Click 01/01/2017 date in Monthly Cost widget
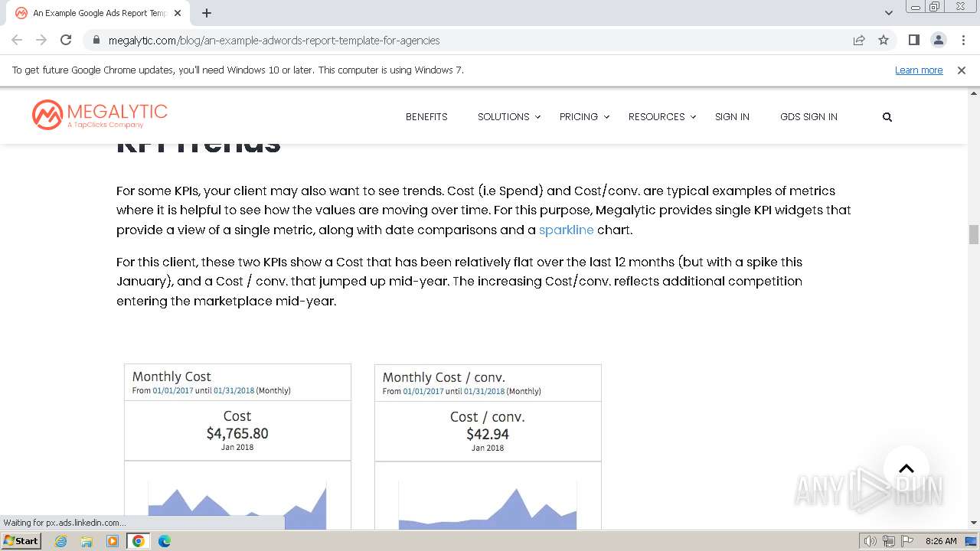The height and width of the screenshot is (551, 980). click(173, 390)
